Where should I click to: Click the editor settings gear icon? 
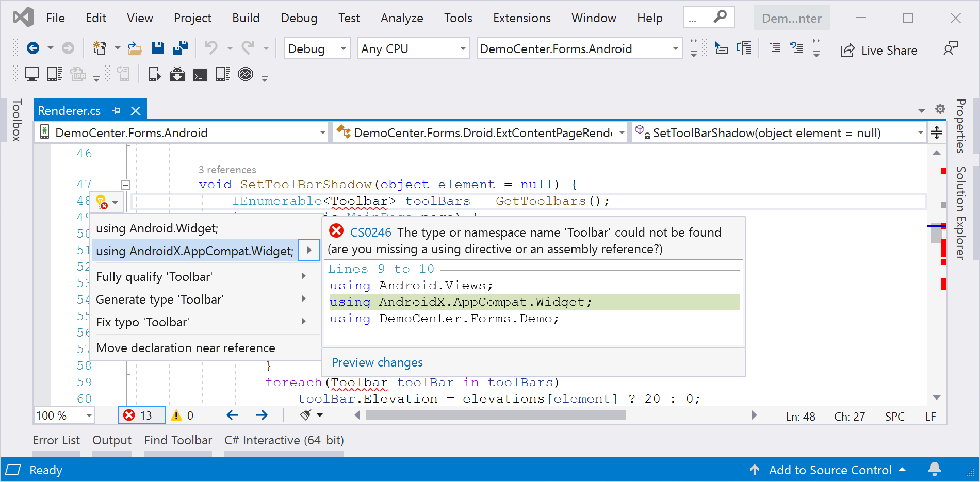pos(940,109)
